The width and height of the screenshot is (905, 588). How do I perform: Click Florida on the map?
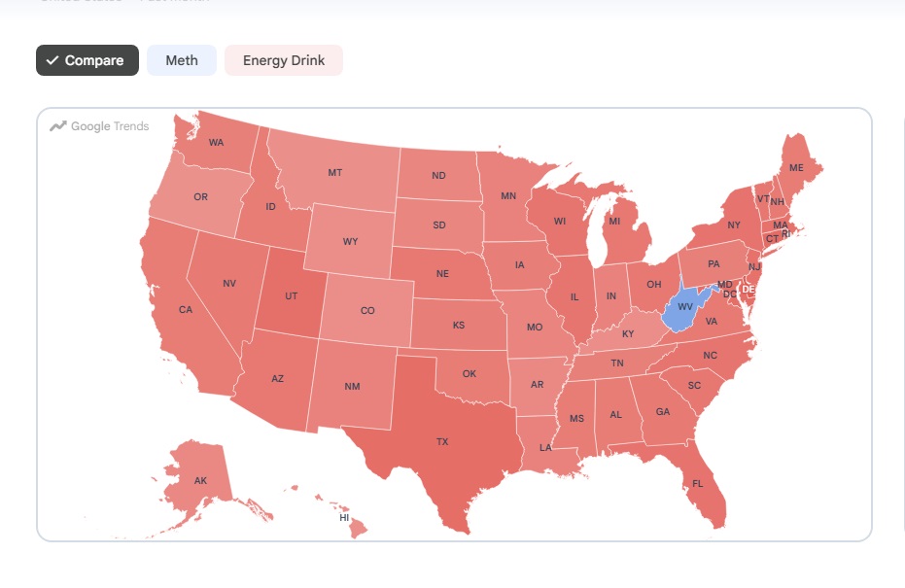coord(698,484)
